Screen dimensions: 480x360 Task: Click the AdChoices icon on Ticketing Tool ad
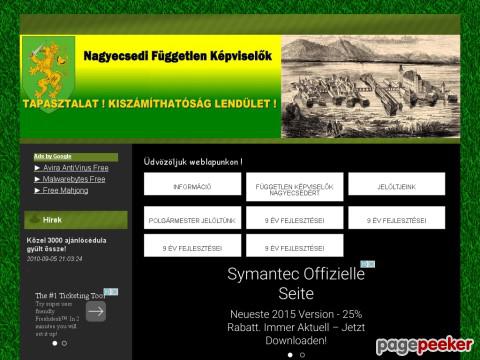coord(111,292)
